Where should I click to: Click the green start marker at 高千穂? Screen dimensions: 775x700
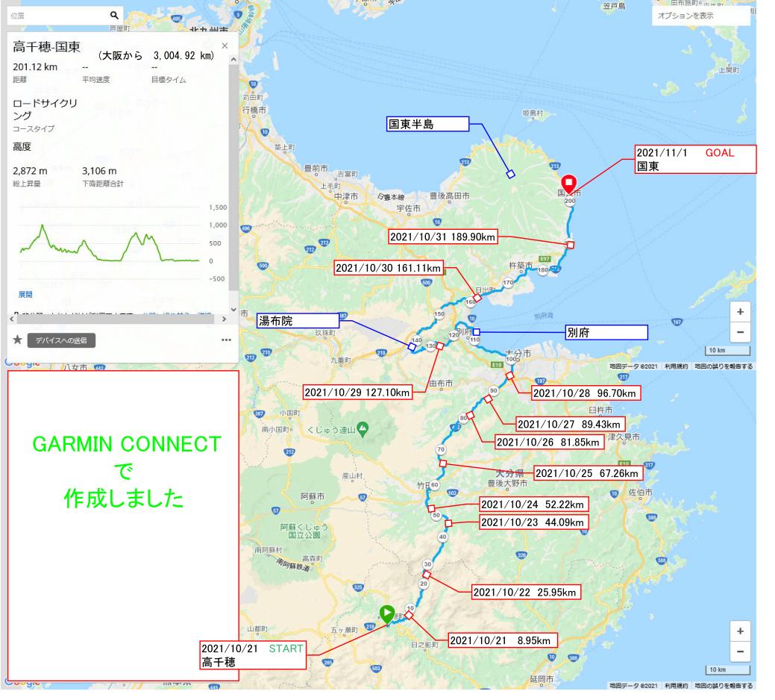(x=387, y=614)
